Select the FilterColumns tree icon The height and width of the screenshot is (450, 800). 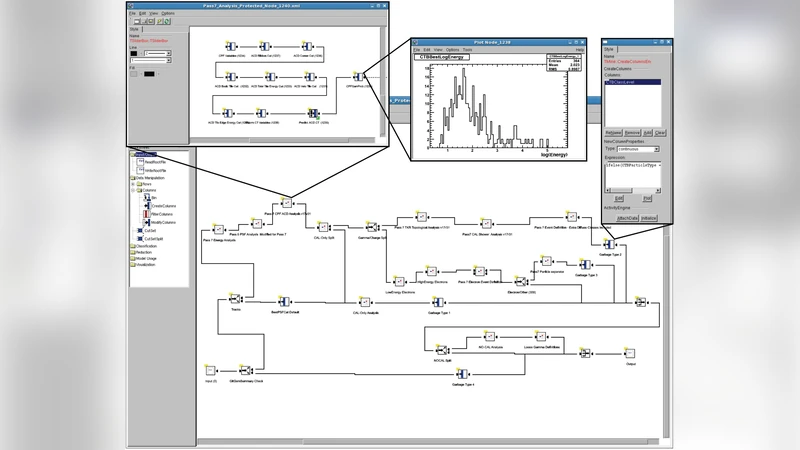(x=146, y=214)
